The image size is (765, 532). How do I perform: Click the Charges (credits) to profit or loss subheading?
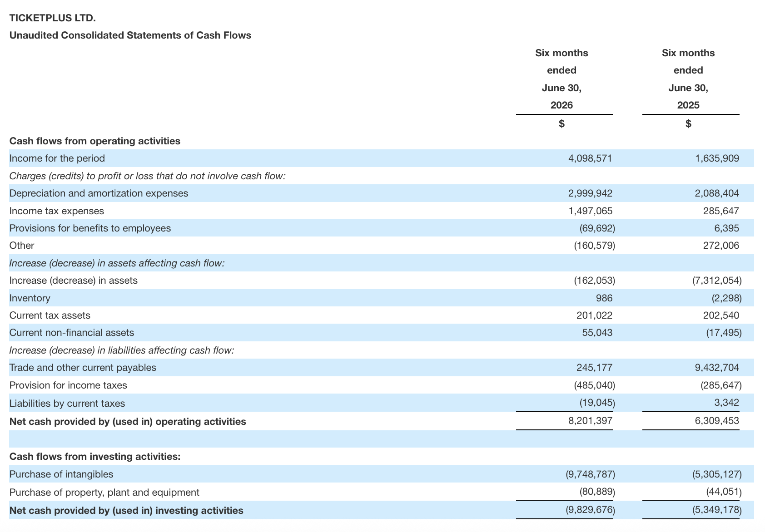click(x=148, y=176)
